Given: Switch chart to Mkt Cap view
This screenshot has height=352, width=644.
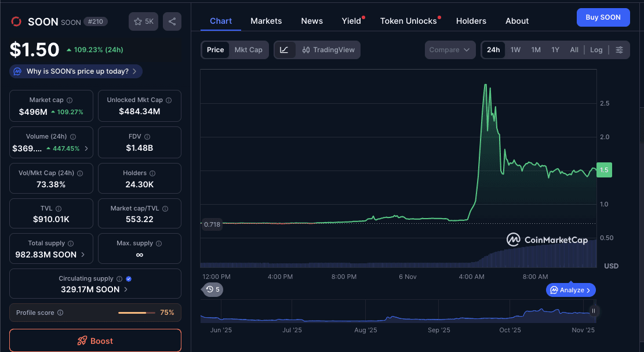Looking at the screenshot, I should (249, 50).
